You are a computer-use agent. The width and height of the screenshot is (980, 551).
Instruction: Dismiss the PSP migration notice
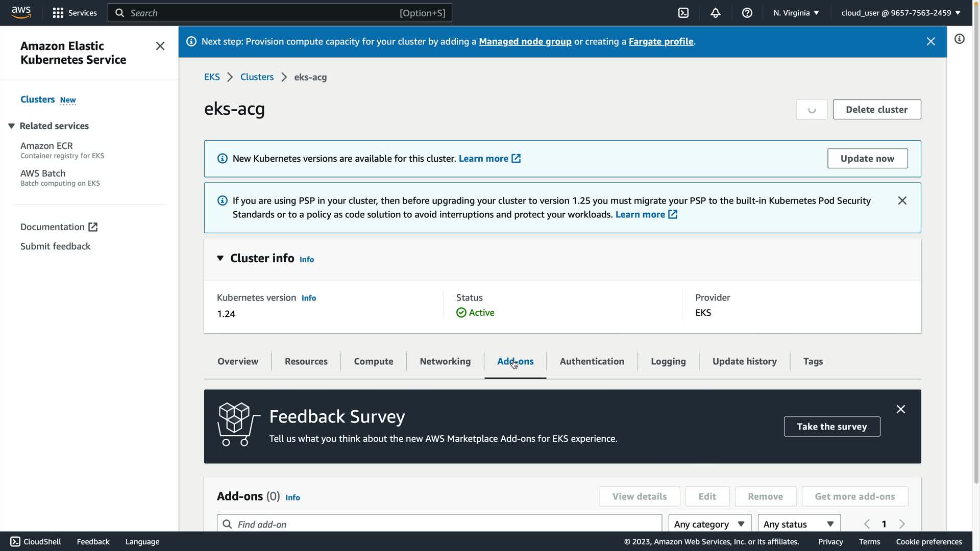point(902,201)
